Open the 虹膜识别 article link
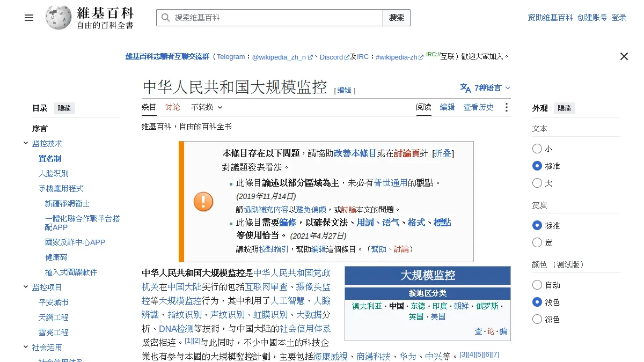 [x=270, y=314]
